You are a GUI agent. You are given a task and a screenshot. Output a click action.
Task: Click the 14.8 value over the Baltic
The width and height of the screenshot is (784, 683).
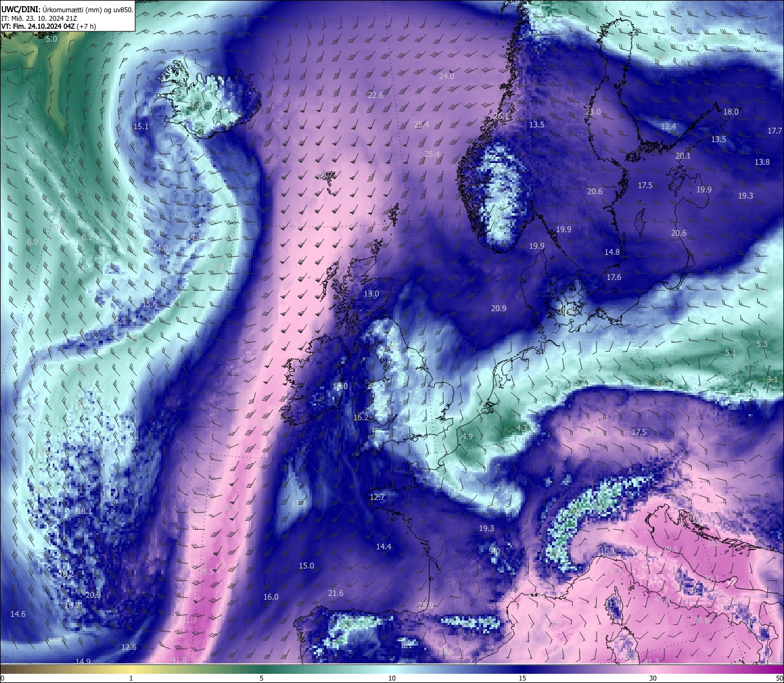(x=612, y=252)
